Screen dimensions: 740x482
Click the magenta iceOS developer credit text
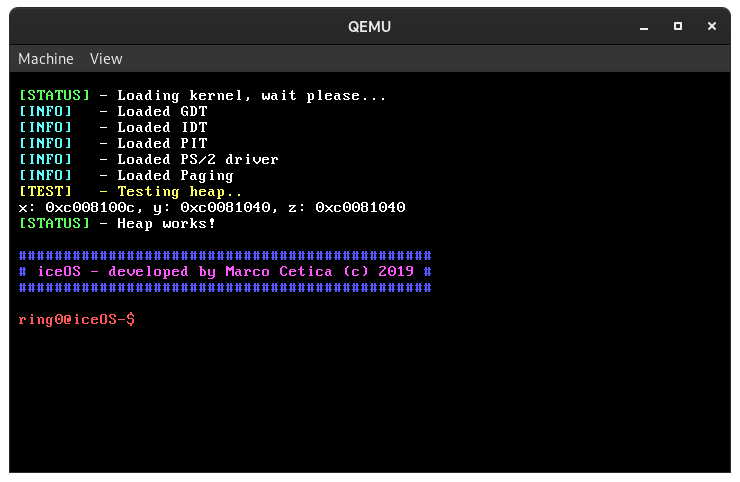(x=225, y=272)
